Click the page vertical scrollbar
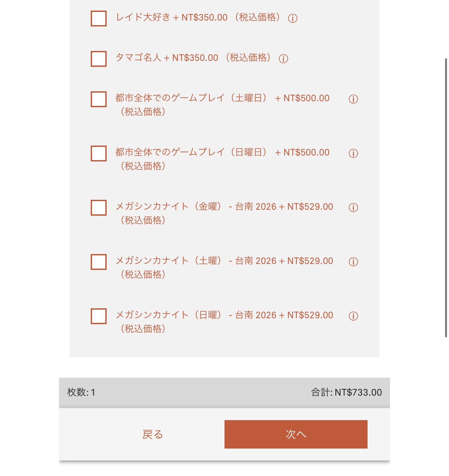449x476 pixels. click(446, 198)
